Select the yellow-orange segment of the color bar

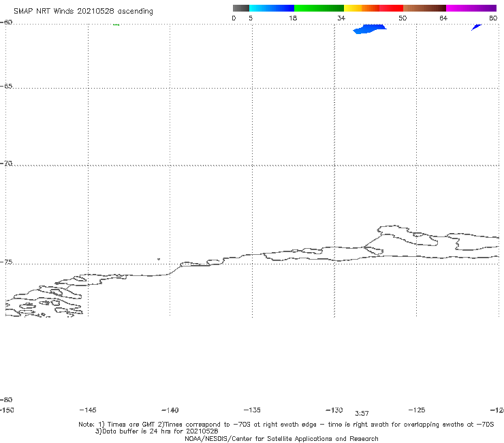click(x=362, y=8)
